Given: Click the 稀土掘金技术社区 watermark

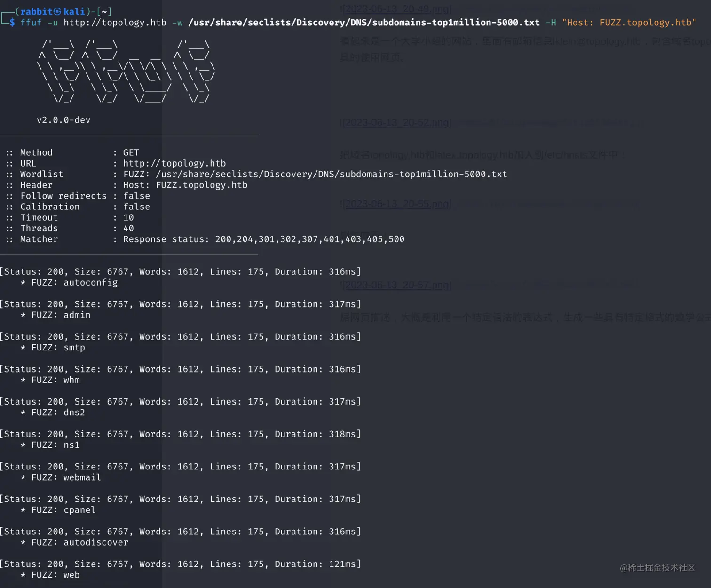Looking at the screenshot, I should (x=658, y=568).
